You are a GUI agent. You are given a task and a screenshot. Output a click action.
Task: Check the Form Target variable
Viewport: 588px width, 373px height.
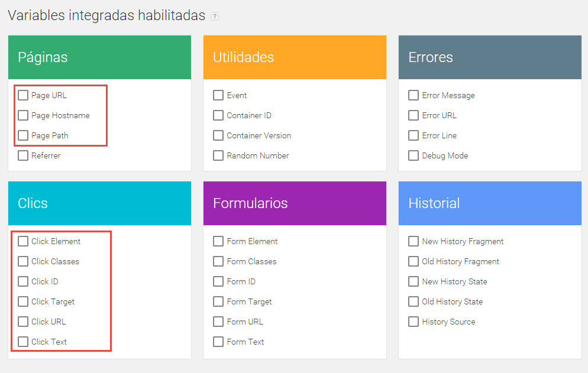tap(218, 301)
